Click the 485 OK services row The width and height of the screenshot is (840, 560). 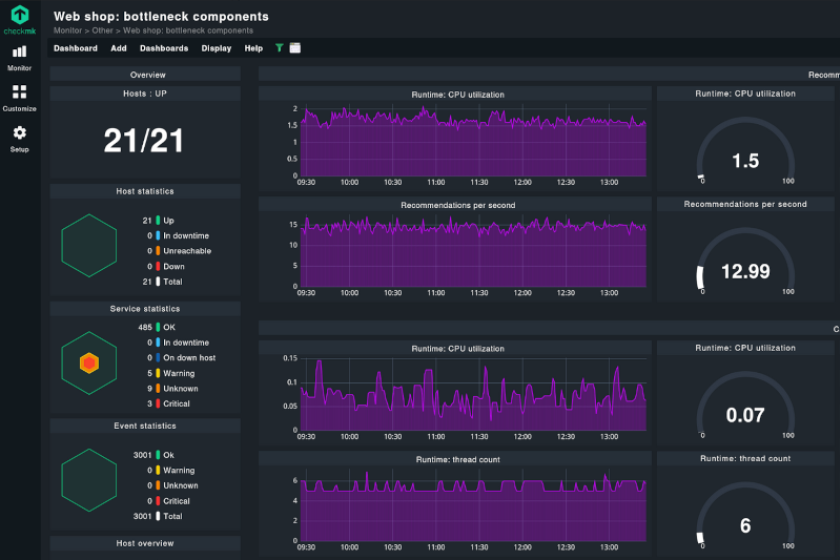point(157,327)
